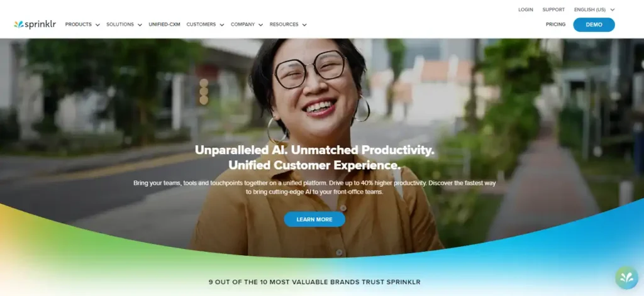Screen dimensions: 644x296
Task: Click the Sprinklr logo in header
Action: pos(35,25)
